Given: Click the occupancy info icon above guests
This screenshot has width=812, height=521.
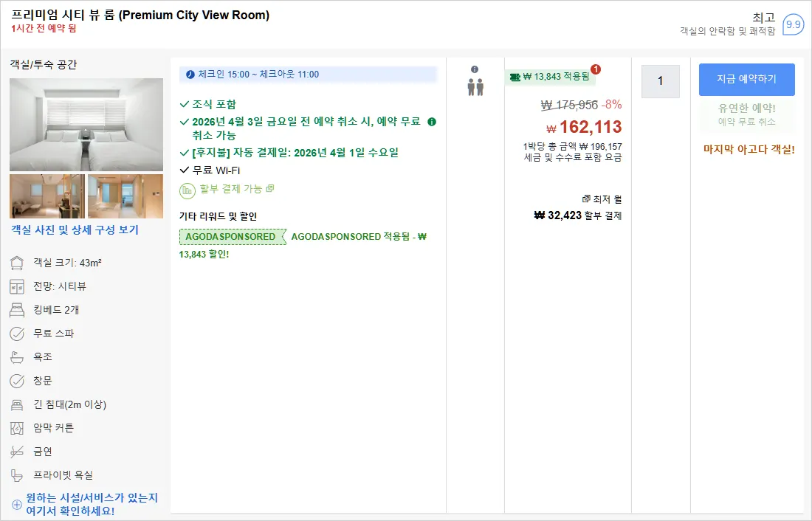Looking at the screenshot, I should point(475,69).
